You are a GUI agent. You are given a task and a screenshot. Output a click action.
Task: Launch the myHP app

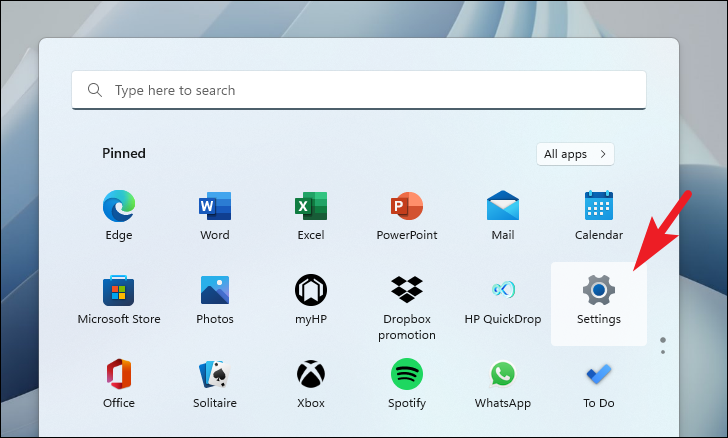tap(311, 299)
